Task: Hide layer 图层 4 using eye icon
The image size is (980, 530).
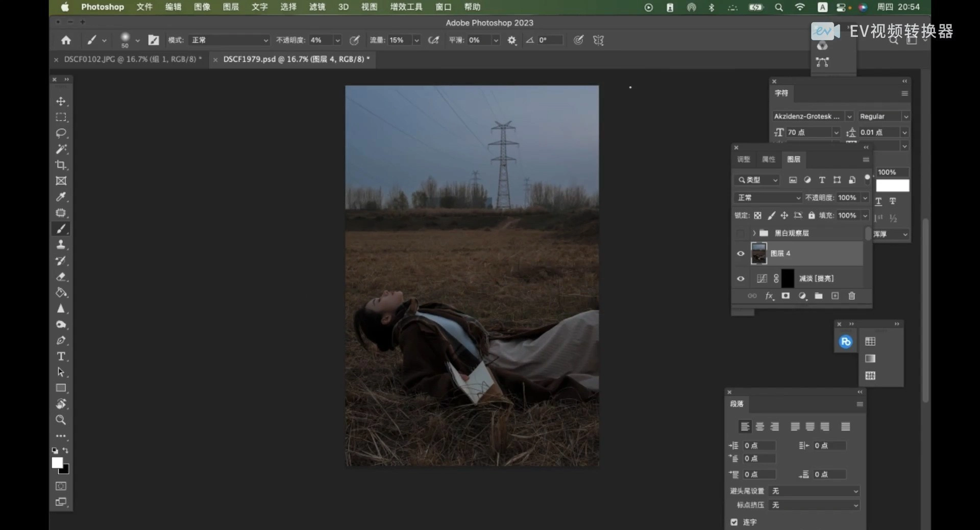Action: click(x=741, y=253)
